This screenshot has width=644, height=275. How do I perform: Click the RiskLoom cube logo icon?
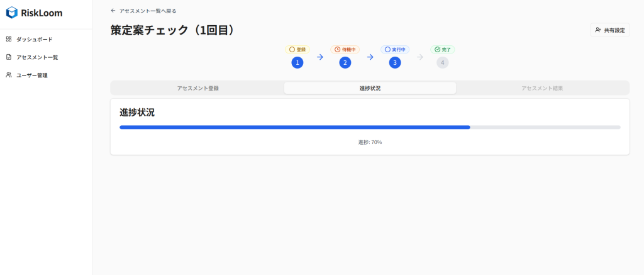pos(11,12)
